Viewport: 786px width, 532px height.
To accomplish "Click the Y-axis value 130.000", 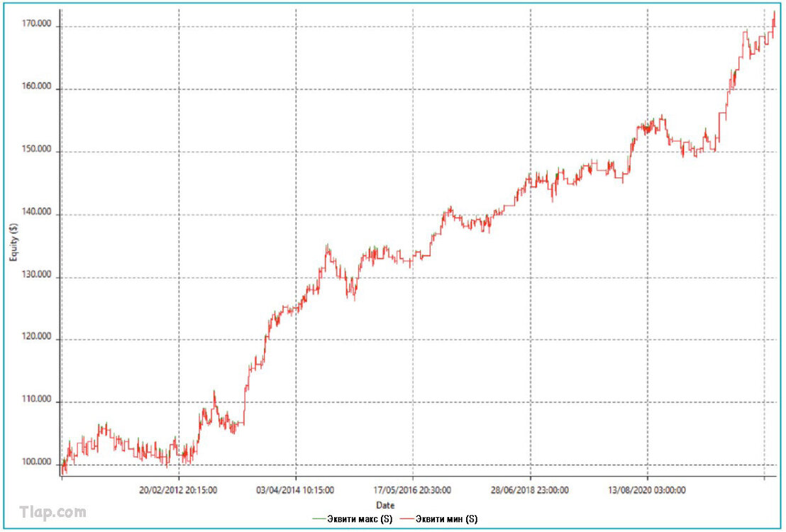I will [37, 275].
